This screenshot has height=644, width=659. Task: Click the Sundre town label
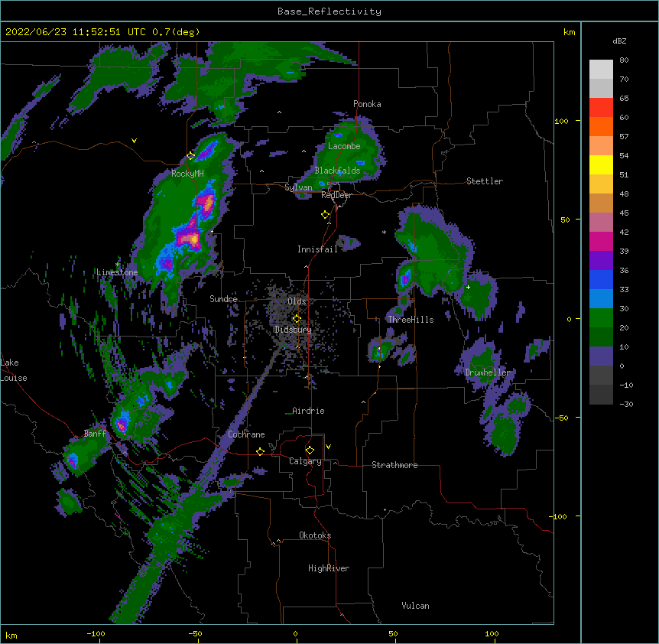[x=223, y=299]
